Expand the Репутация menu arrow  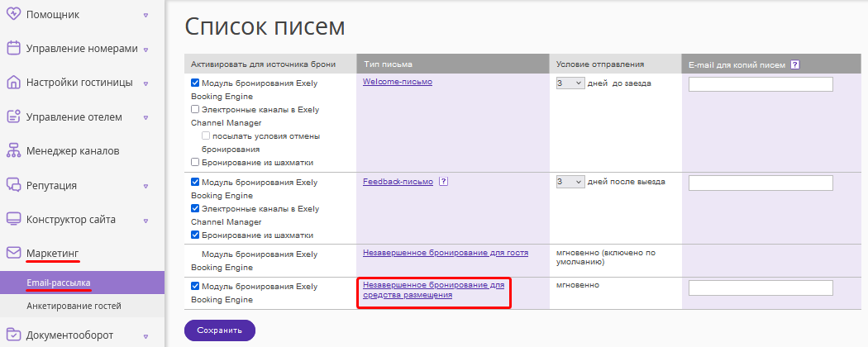(145, 186)
